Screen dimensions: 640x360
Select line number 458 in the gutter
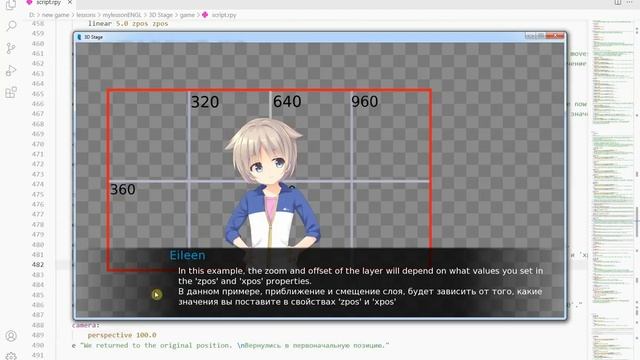point(38,24)
